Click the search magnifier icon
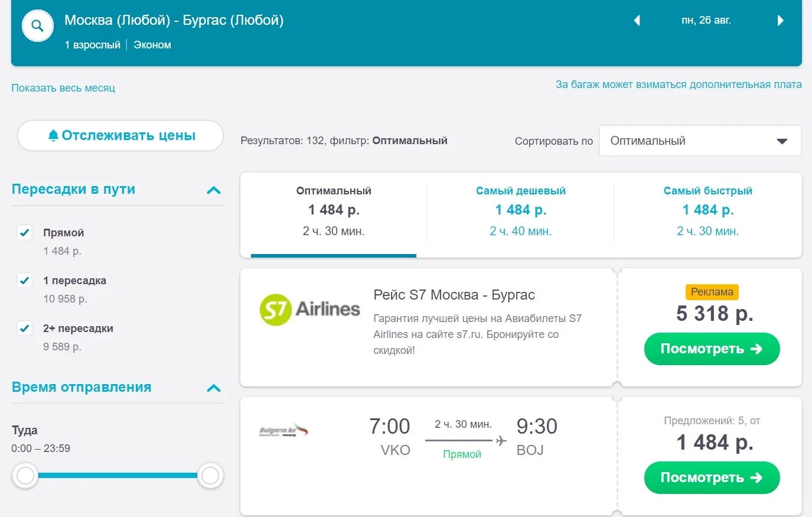The width and height of the screenshot is (812, 517). click(37, 26)
